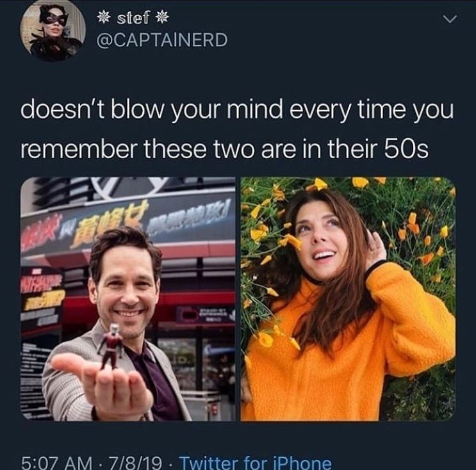Image resolution: width=476 pixels, height=470 pixels.
Task: Tap the yellow Chinese signage in left photo
Action: [110, 223]
